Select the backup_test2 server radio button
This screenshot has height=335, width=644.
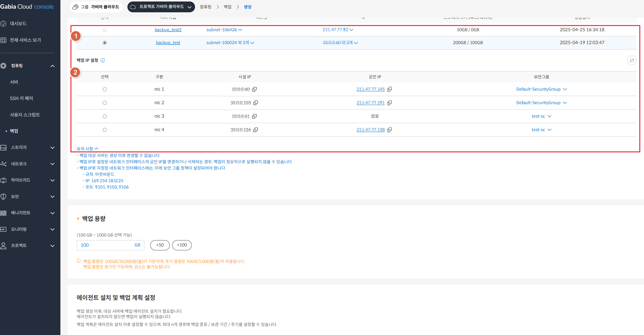point(105,30)
